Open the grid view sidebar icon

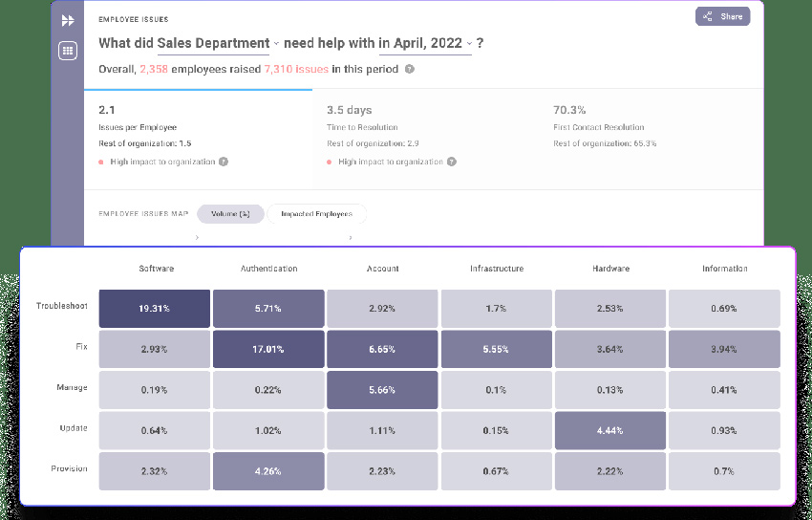click(x=68, y=51)
